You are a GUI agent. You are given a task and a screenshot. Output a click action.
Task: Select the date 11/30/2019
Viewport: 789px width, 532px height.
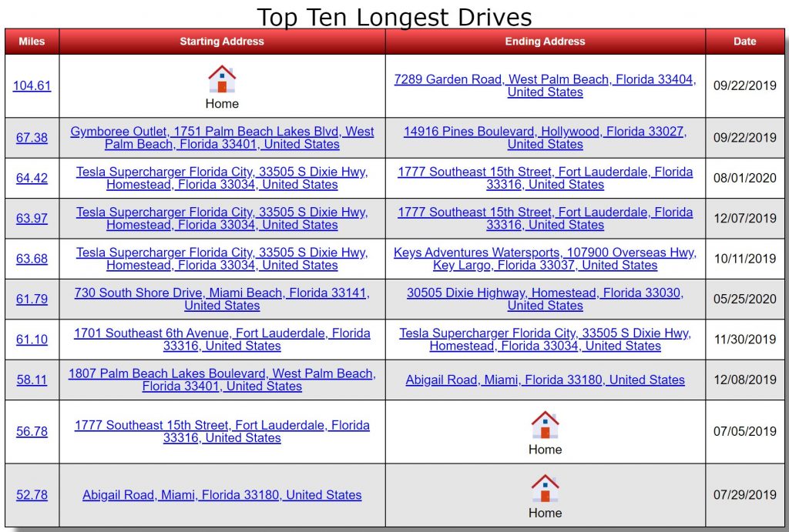pyautogui.click(x=745, y=340)
